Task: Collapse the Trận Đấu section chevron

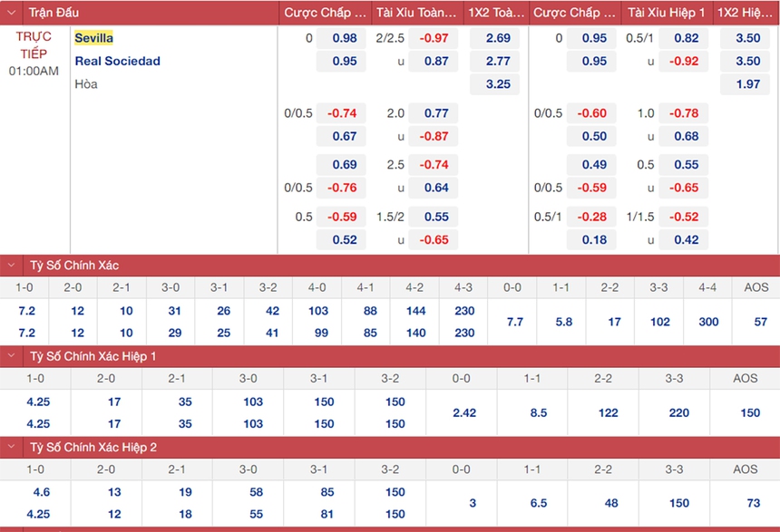Action: tap(12, 13)
